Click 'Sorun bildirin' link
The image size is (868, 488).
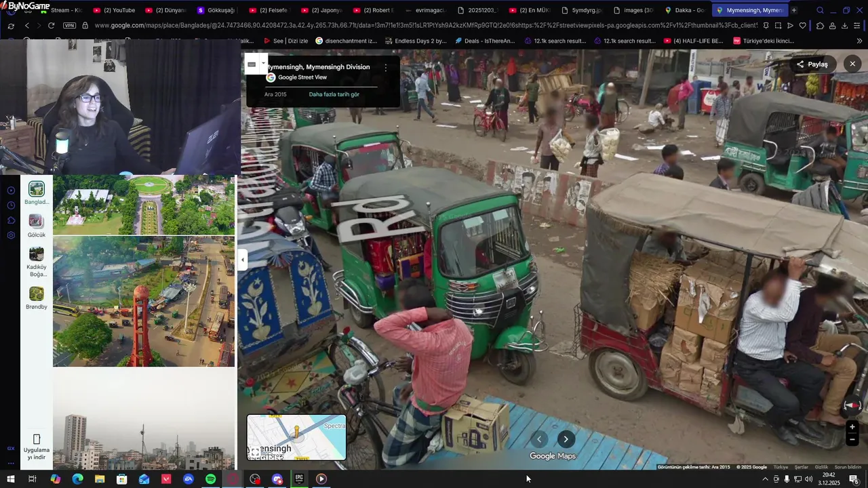pyautogui.click(x=848, y=467)
